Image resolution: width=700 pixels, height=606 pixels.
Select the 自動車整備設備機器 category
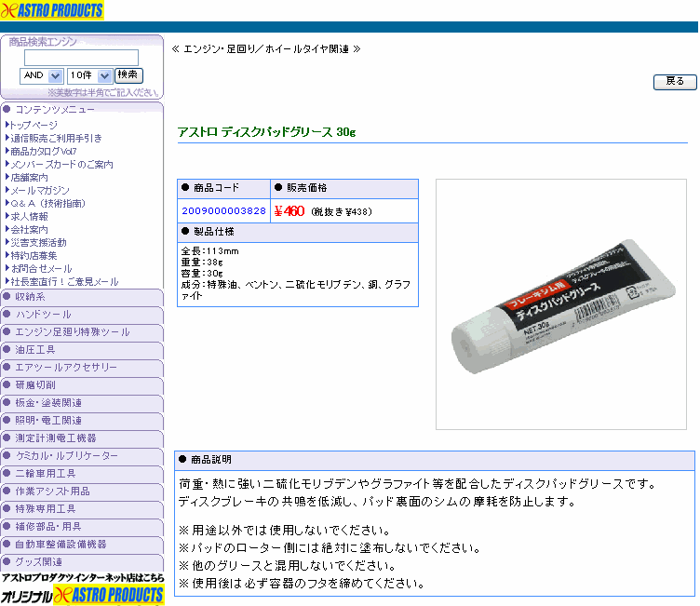tap(82, 545)
